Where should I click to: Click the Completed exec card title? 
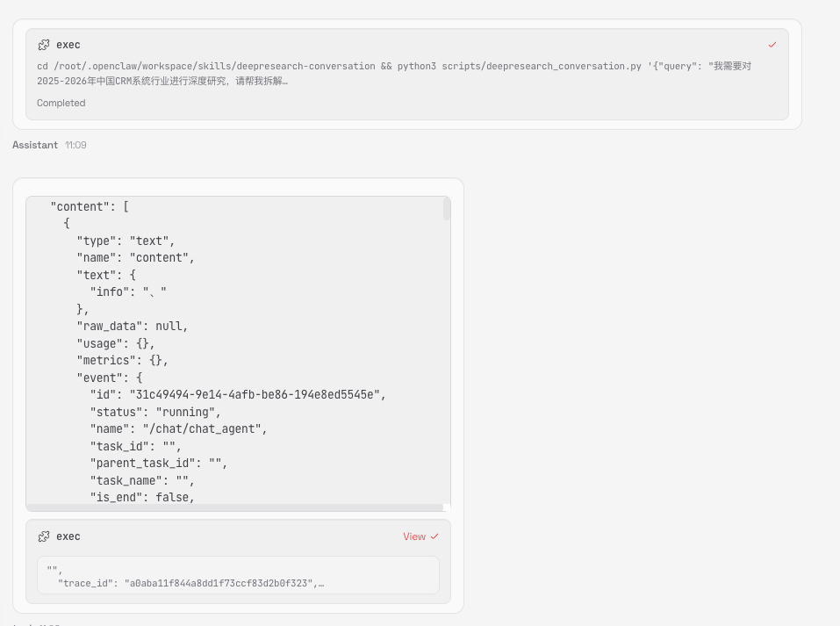click(68, 45)
